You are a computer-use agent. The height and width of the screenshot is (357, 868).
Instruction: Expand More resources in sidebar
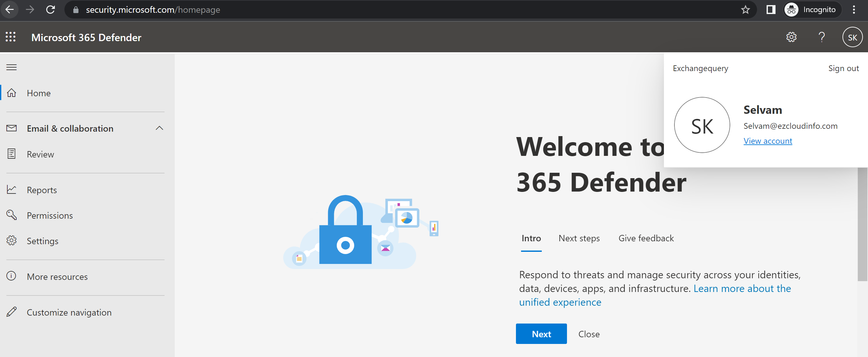point(57,277)
